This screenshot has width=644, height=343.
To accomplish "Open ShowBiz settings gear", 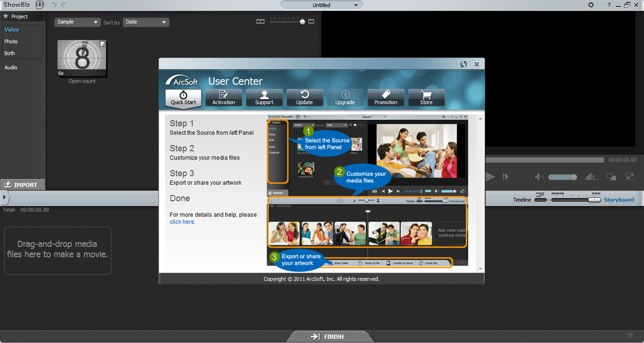I will 590,5.
